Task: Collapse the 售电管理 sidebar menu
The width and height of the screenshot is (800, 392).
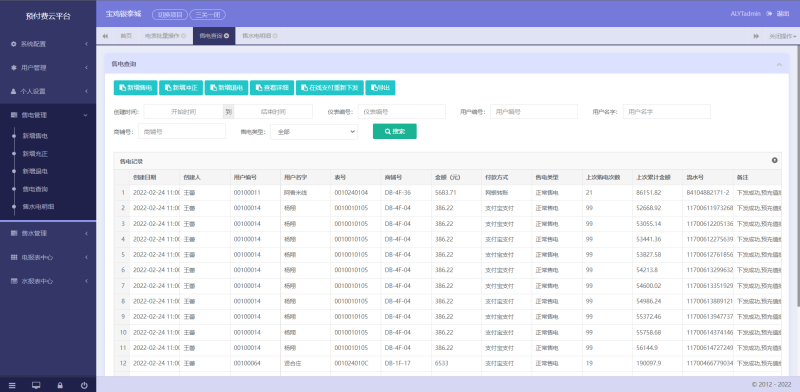Action: pyautogui.click(x=48, y=115)
